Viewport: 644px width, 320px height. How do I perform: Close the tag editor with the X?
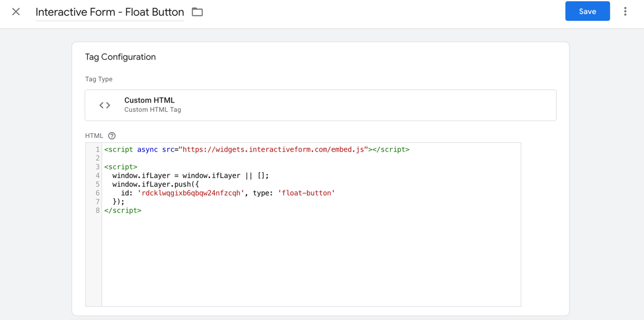[15, 11]
